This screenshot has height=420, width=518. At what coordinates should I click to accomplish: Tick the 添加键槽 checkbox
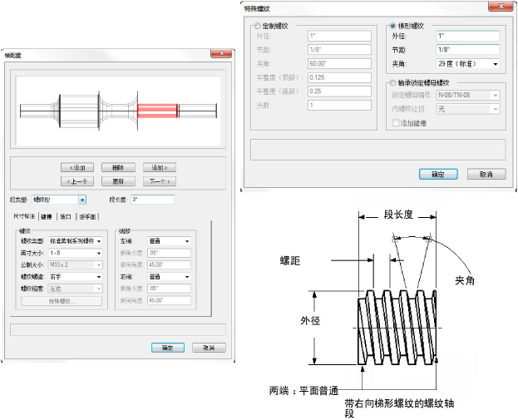pos(396,123)
